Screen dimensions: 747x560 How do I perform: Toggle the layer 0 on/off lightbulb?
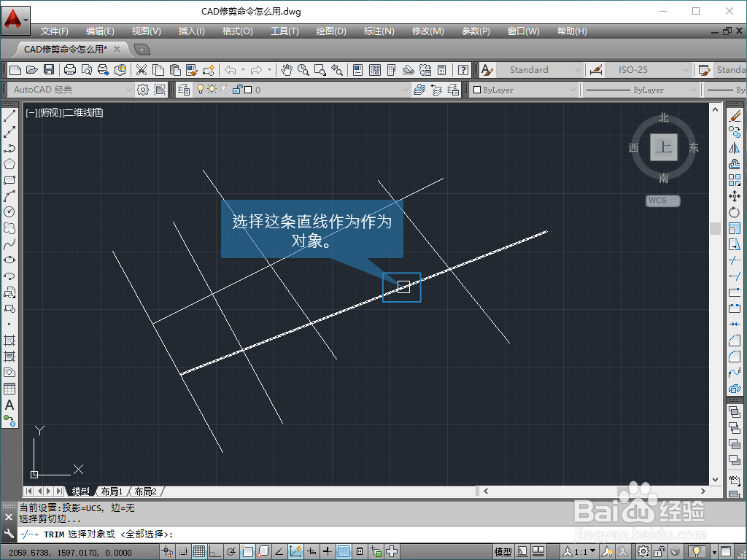(x=201, y=90)
